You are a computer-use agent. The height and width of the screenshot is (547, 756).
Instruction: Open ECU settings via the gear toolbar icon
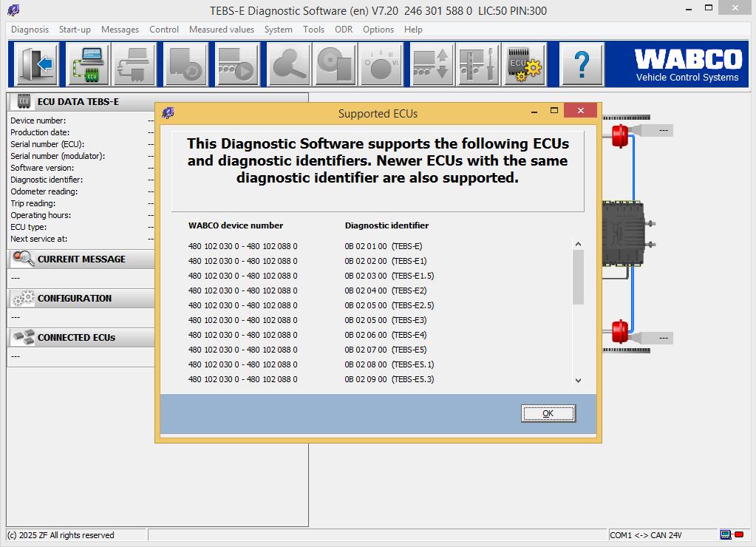525,64
